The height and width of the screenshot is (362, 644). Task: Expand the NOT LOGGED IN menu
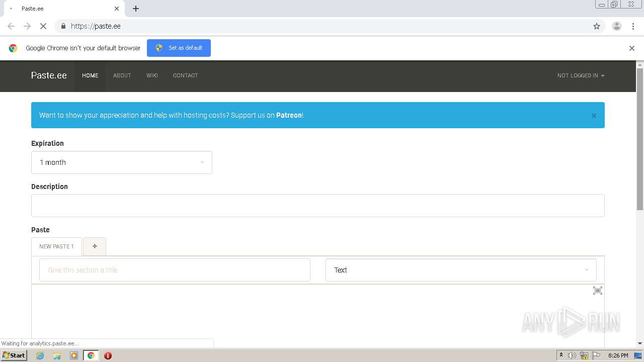pos(581,75)
